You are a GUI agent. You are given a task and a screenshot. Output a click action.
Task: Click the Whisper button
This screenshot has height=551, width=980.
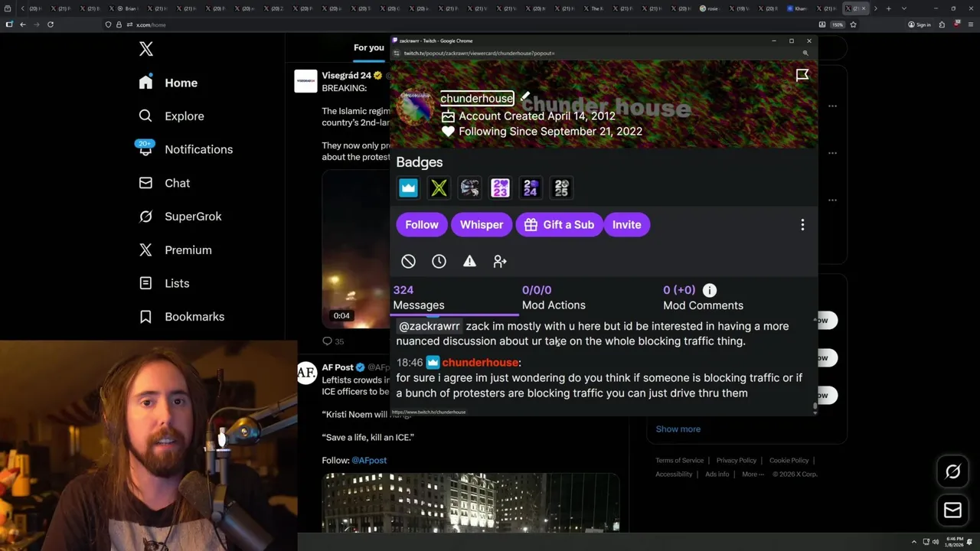pyautogui.click(x=482, y=224)
